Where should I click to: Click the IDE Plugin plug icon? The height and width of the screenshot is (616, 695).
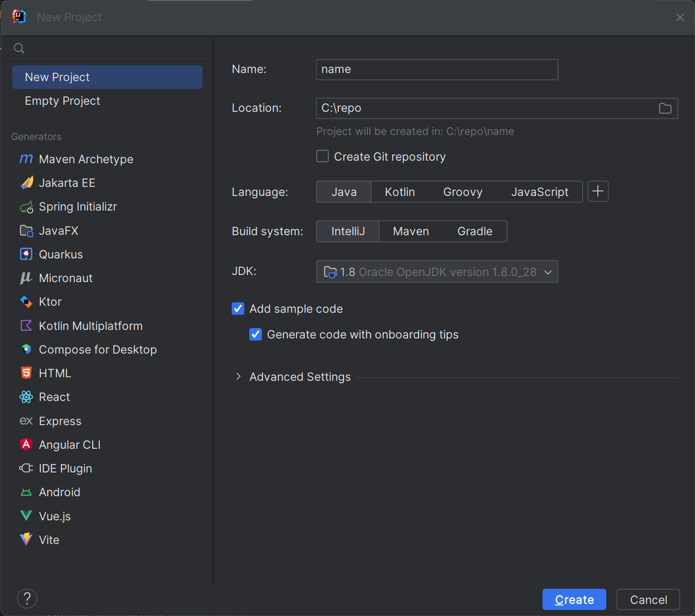pos(26,468)
